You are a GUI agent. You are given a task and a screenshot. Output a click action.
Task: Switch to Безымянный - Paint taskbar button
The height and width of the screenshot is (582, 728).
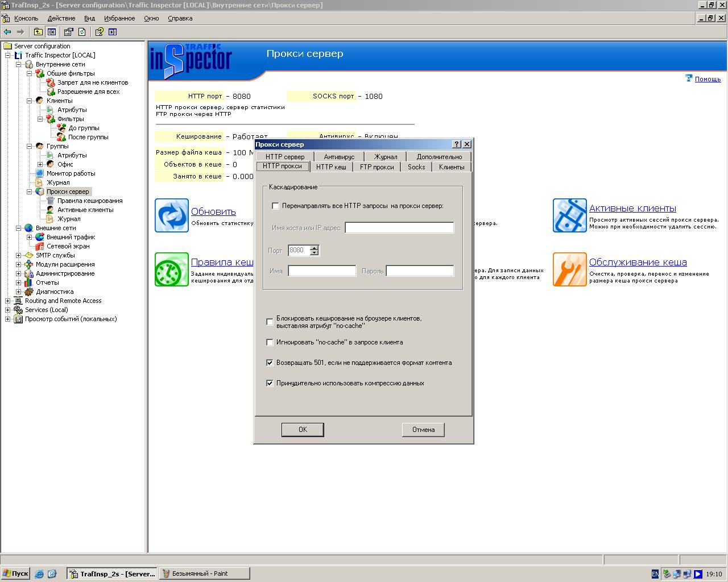point(204,573)
